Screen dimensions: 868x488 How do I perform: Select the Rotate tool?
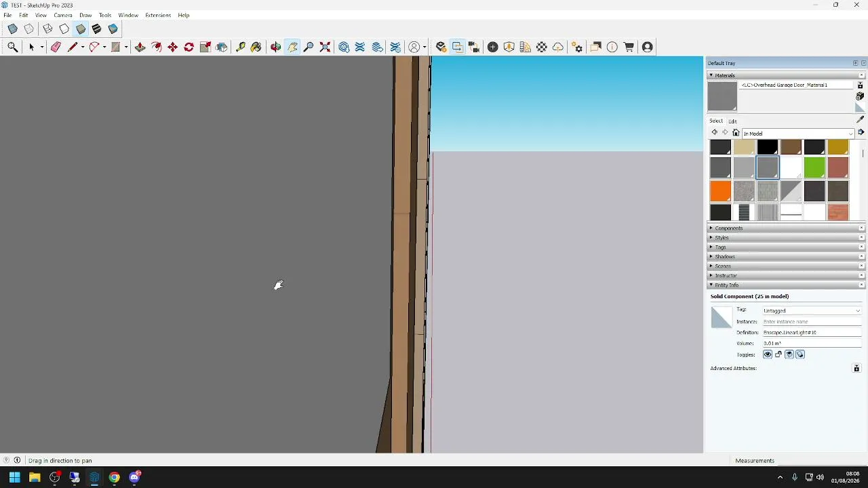(x=189, y=47)
